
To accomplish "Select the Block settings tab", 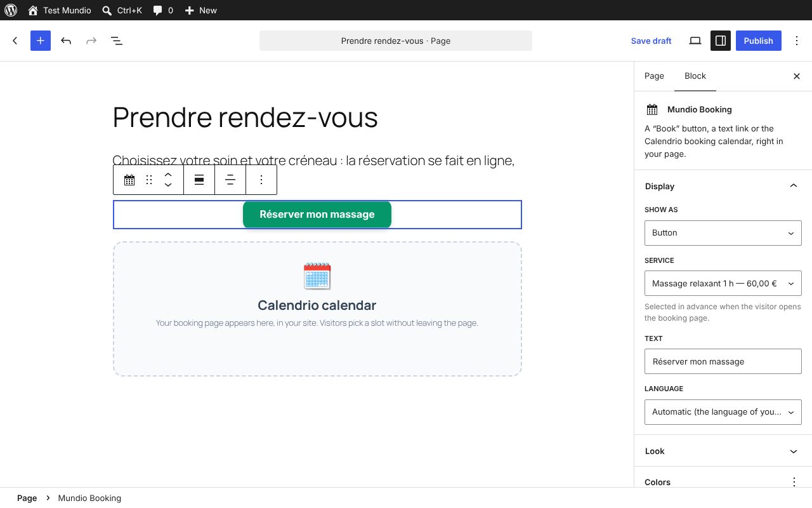I will pyautogui.click(x=695, y=76).
